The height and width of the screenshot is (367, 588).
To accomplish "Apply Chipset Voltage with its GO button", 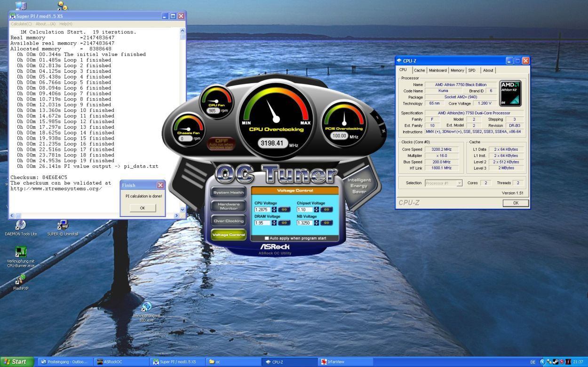I will [326, 210].
